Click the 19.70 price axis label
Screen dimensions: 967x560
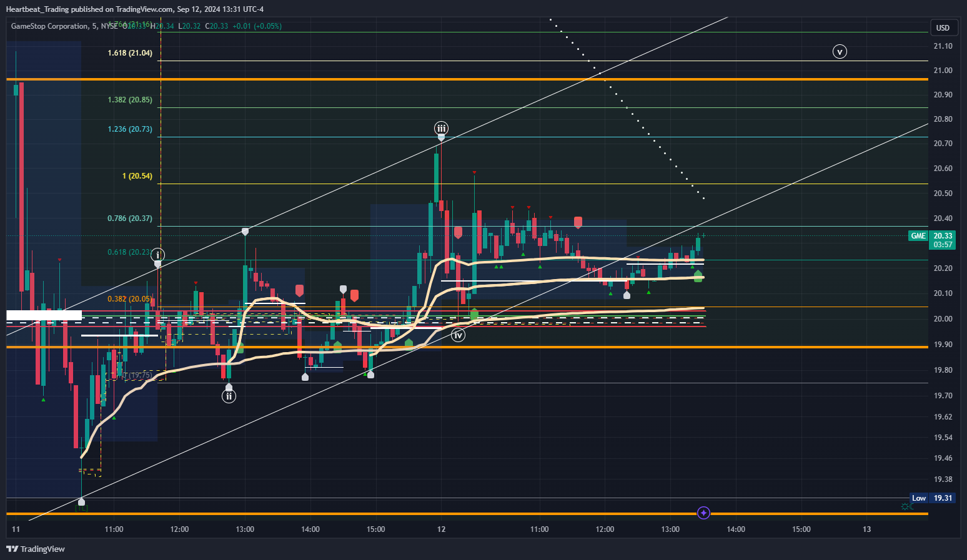[x=943, y=396]
